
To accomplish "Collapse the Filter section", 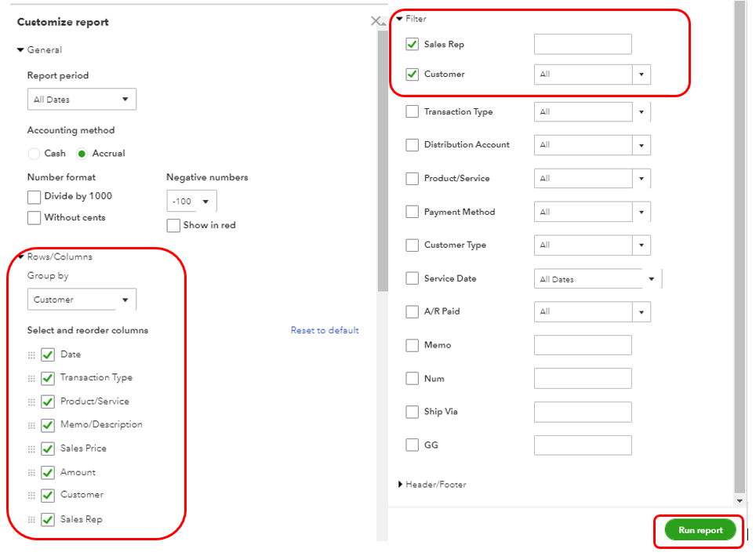I will [x=400, y=19].
